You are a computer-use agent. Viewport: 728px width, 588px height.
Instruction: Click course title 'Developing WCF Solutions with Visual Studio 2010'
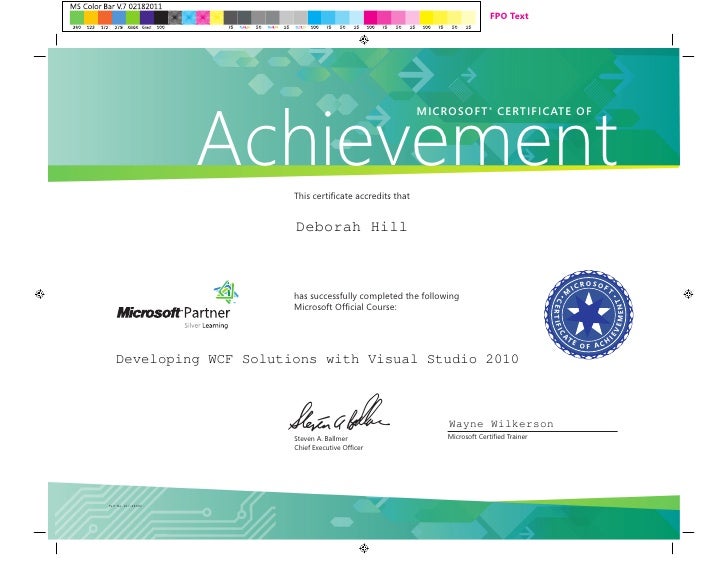317,359
